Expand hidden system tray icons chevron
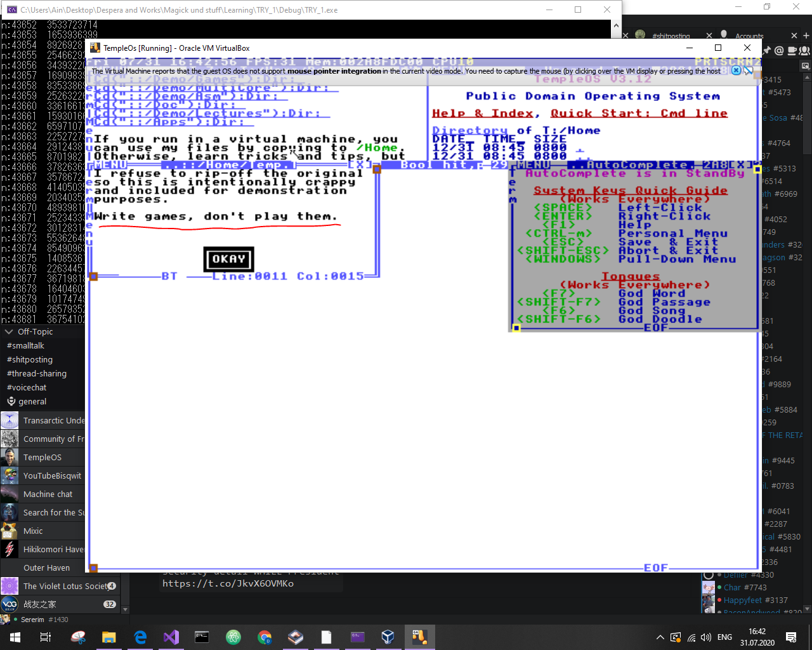 [x=660, y=637]
